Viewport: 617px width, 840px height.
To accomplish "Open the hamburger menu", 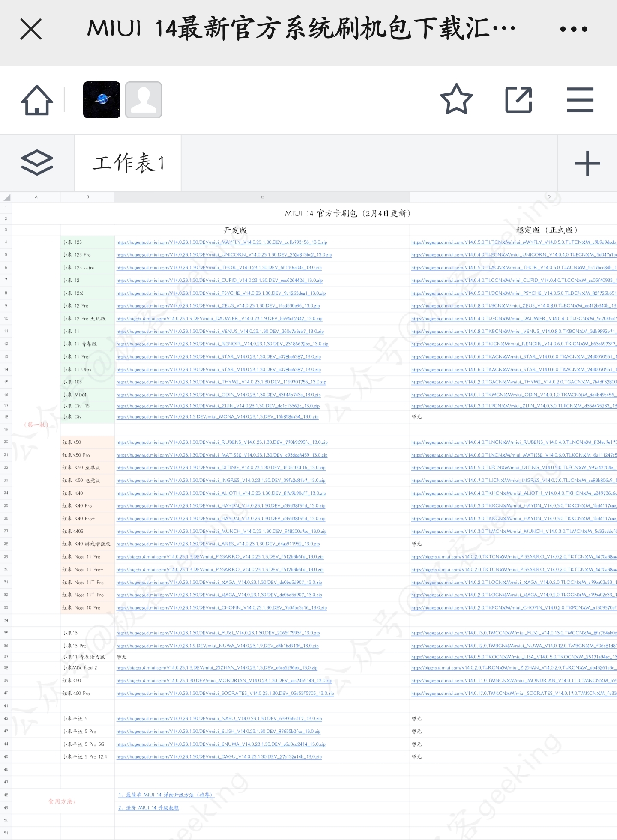I will coord(580,100).
